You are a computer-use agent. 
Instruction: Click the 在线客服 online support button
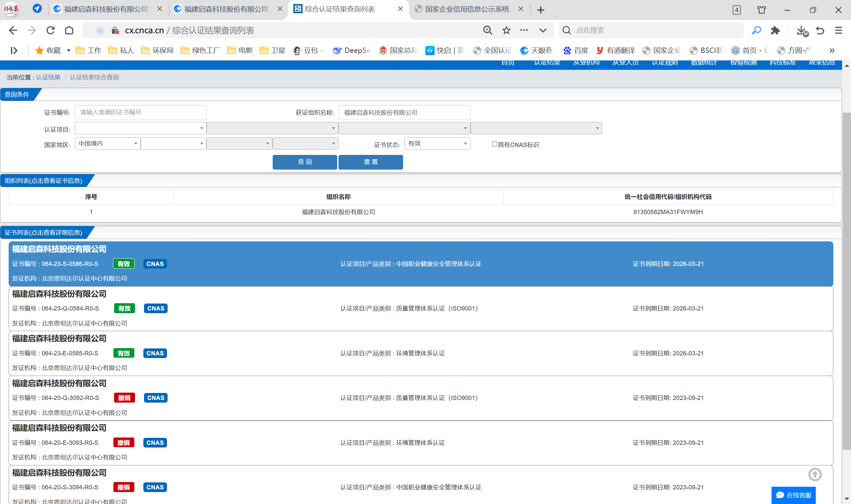click(793, 495)
